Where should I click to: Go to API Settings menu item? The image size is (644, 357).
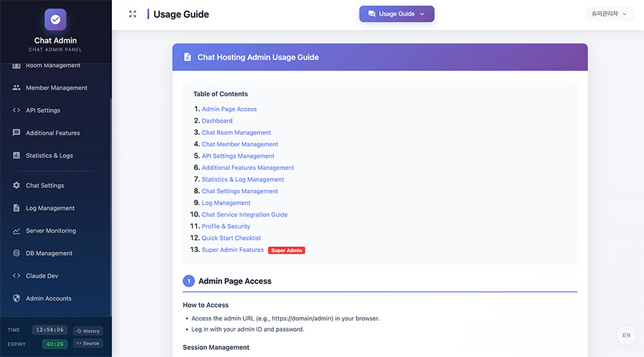56,110
